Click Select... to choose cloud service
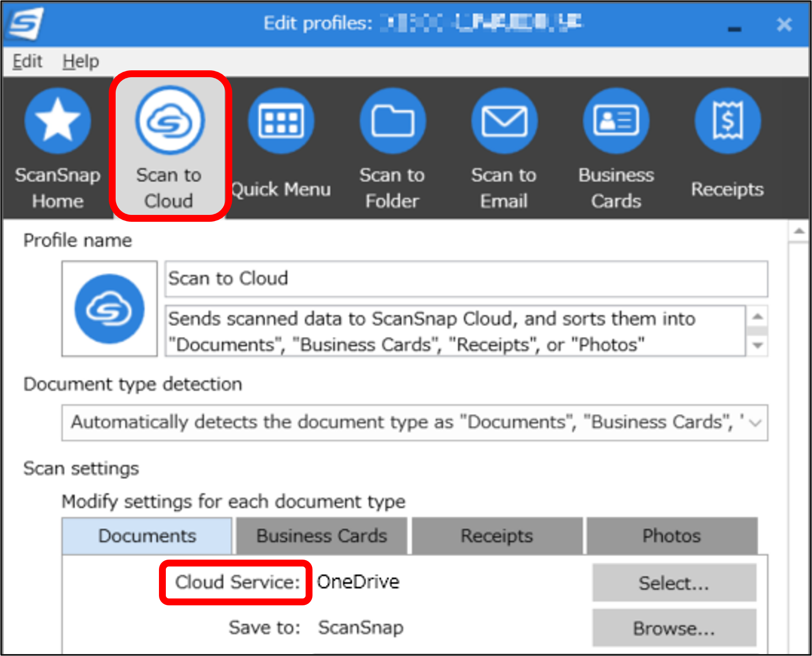The image size is (812, 656). click(x=674, y=583)
